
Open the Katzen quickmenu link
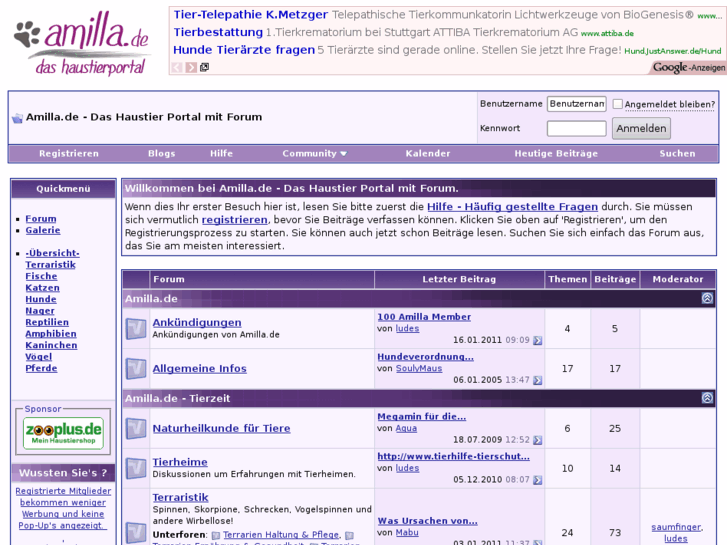tap(42, 288)
